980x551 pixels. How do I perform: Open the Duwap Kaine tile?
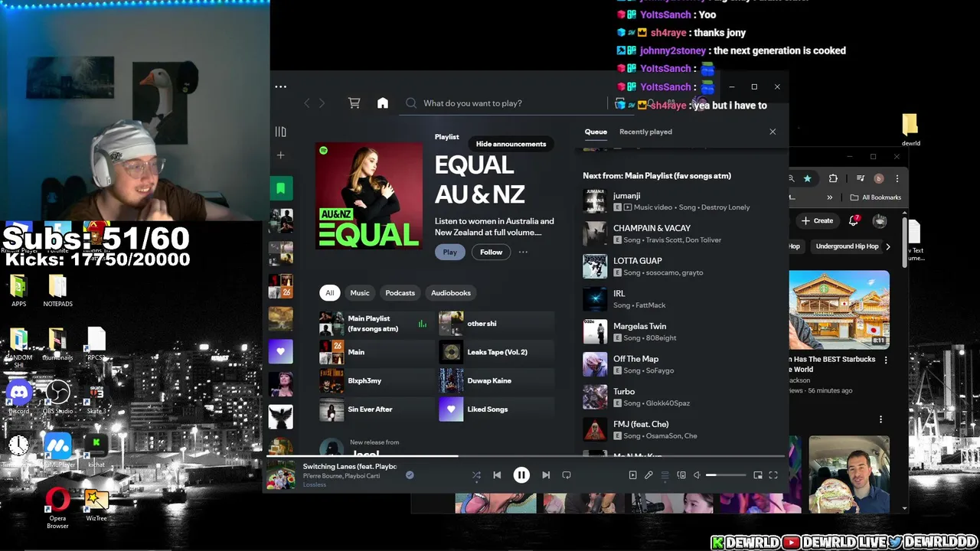[496, 380]
